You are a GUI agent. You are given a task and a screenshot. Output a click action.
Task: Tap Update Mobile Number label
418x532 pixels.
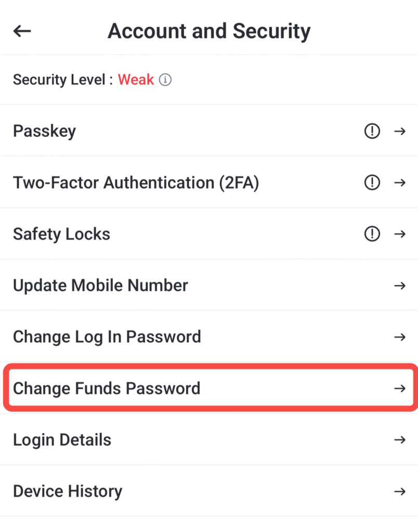[x=100, y=285]
